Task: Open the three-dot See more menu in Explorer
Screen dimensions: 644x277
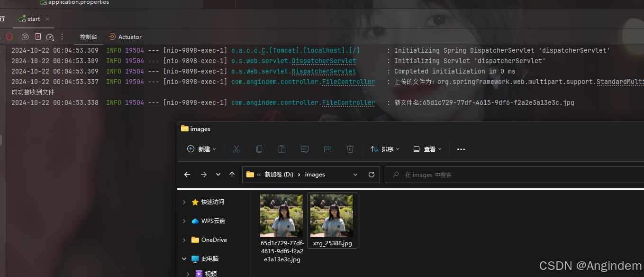Action: coord(461,149)
